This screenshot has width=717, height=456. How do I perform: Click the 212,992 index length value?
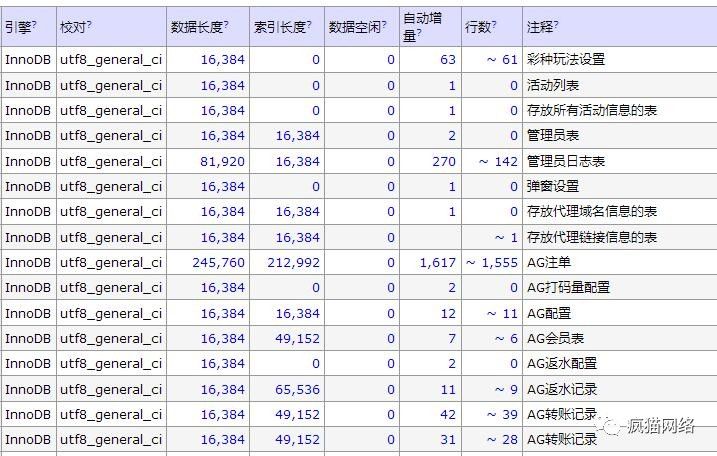pos(294,263)
